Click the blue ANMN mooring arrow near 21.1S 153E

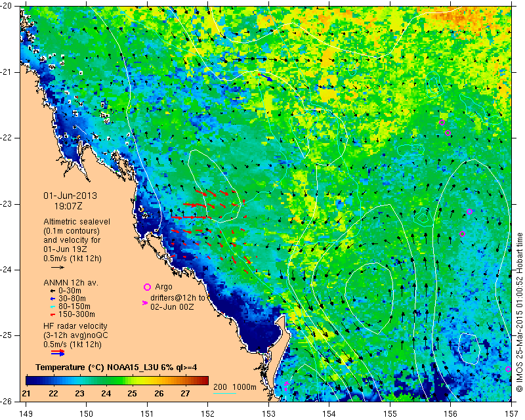point(266,77)
